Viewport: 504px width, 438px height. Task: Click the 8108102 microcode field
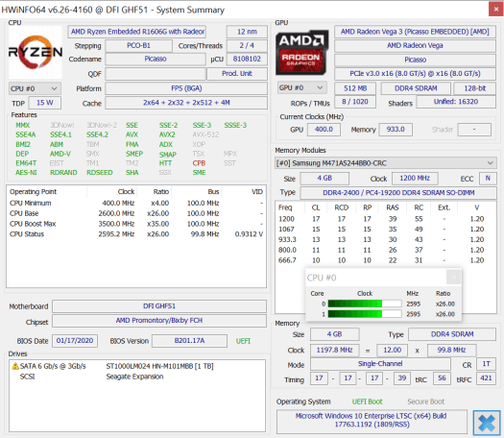pos(247,59)
